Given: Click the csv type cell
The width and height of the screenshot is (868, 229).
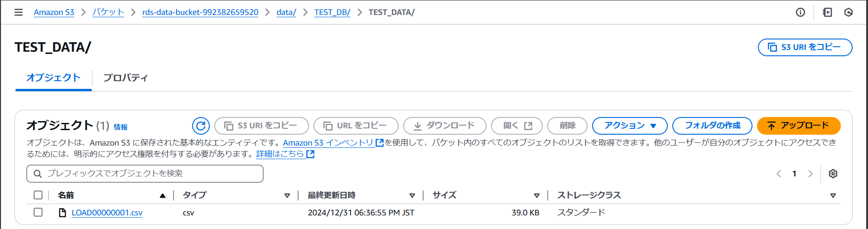Looking at the screenshot, I should pyautogui.click(x=188, y=213).
